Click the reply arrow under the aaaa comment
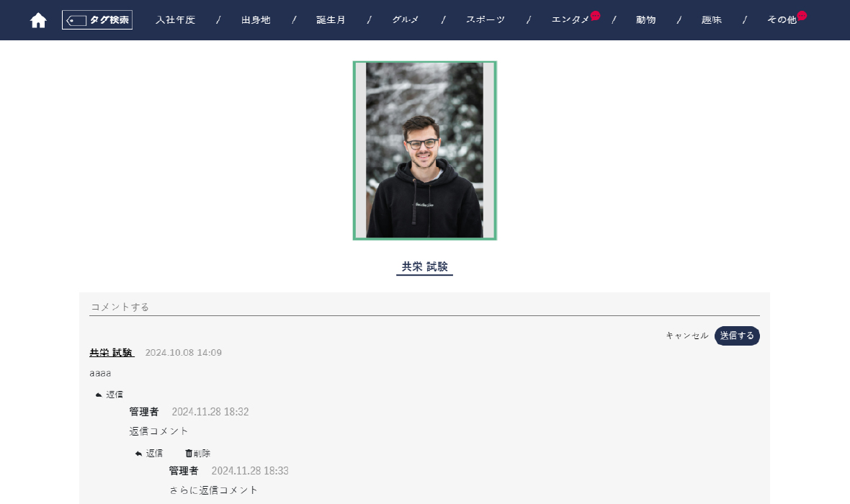The image size is (850, 504). (x=99, y=395)
